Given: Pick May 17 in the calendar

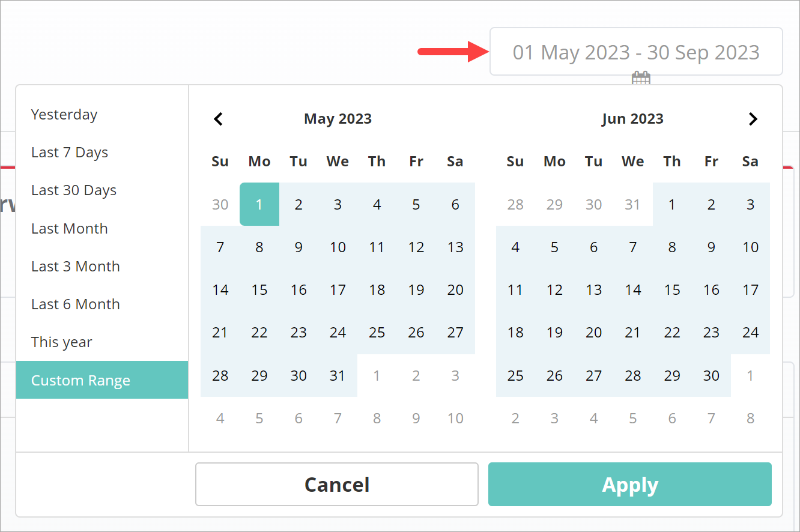Looking at the screenshot, I should click(x=338, y=290).
